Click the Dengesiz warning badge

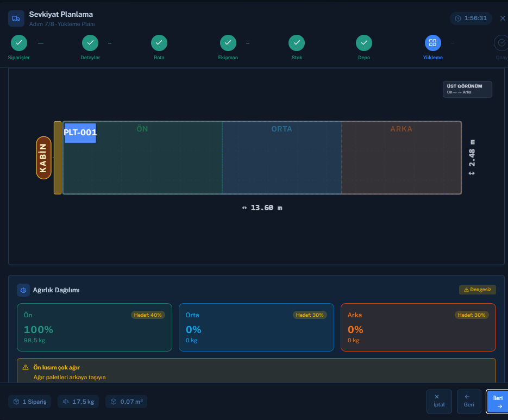point(477,290)
